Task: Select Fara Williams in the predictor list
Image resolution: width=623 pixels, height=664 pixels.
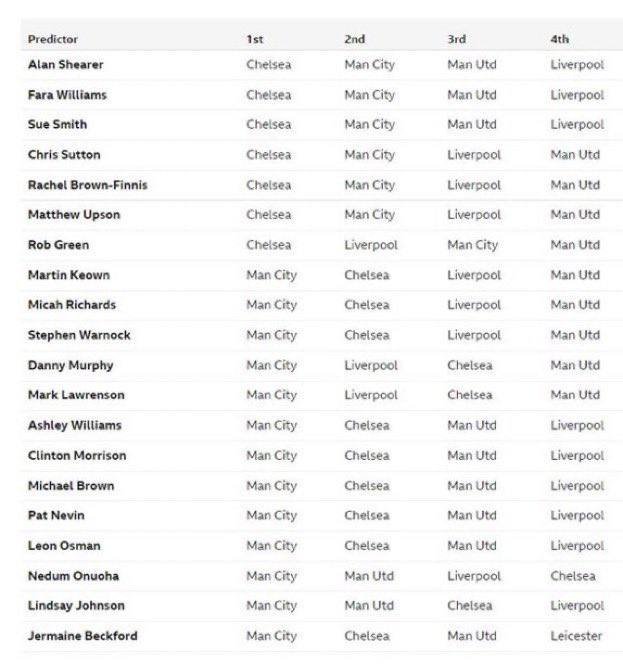Action: (67, 95)
